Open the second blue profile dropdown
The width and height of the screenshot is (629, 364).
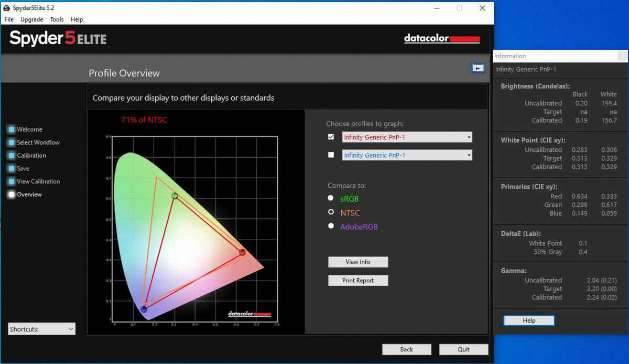(407, 155)
